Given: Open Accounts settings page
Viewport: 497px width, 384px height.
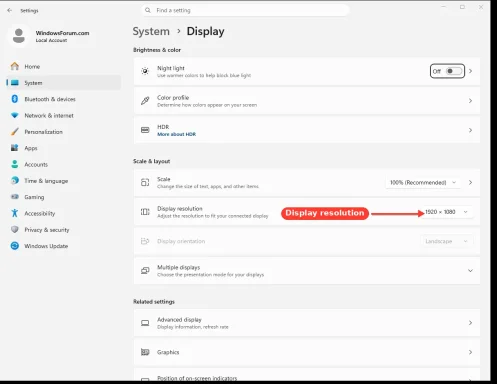Looking at the screenshot, I should pos(63,164).
